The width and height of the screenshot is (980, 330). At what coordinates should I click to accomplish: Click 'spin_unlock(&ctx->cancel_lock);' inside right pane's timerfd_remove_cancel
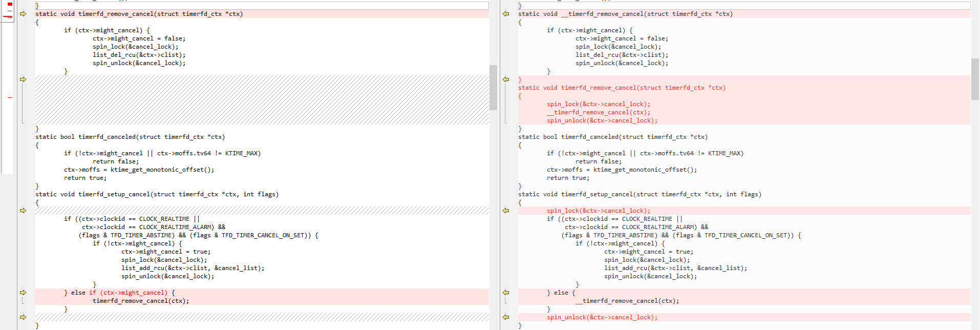(602, 120)
